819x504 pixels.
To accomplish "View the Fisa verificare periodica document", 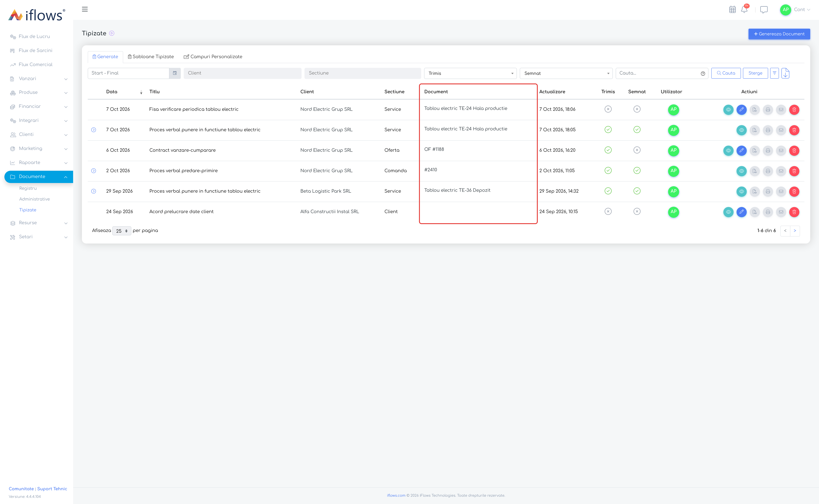I will click(x=728, y=110).
